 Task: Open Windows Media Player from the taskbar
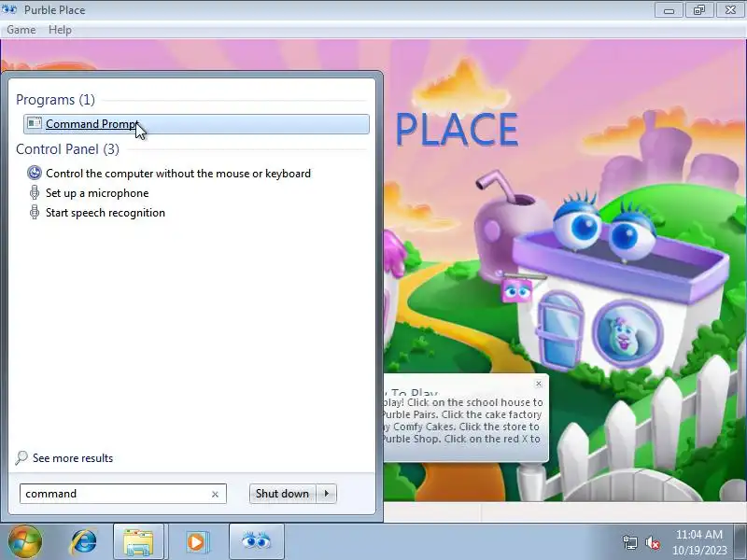tap(196, 542)
